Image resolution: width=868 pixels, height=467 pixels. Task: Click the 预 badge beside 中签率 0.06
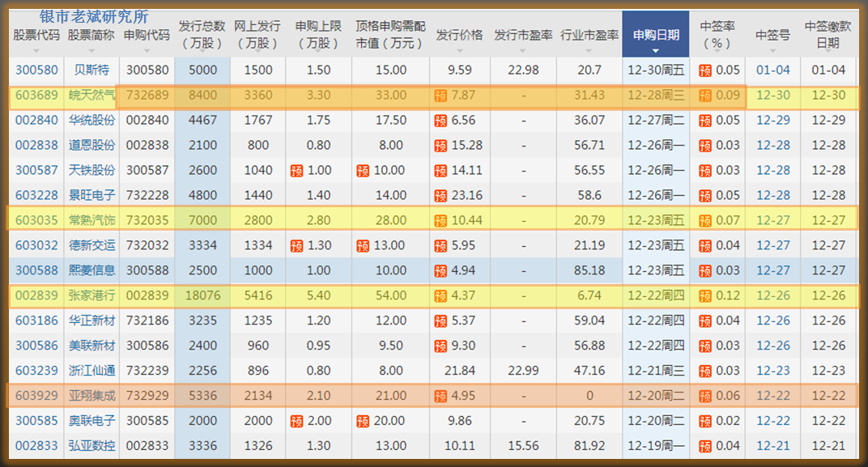[705, 396]
